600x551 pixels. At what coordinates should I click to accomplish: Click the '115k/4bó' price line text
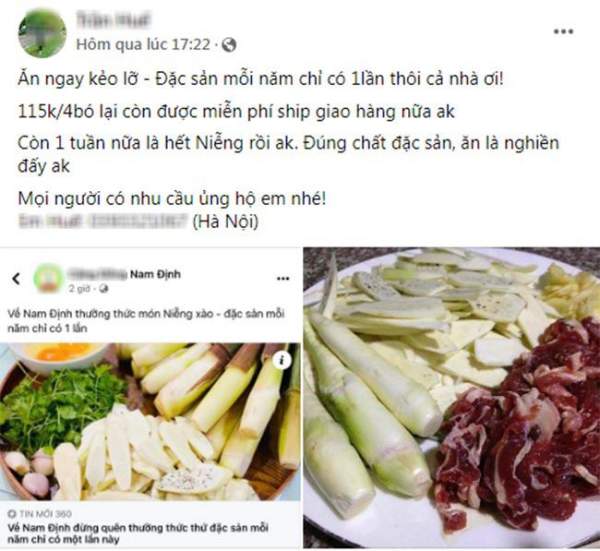coord(236,111)
